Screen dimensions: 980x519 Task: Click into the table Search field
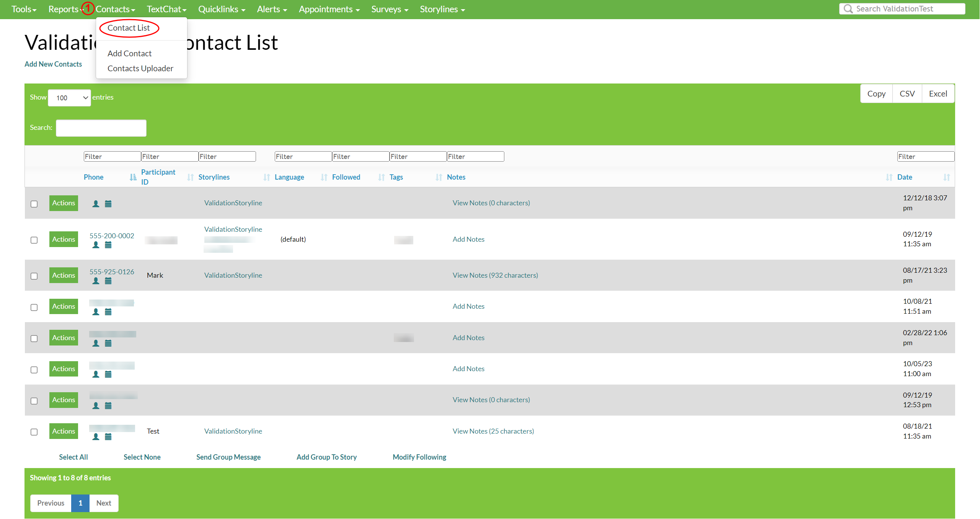(101, 128)
